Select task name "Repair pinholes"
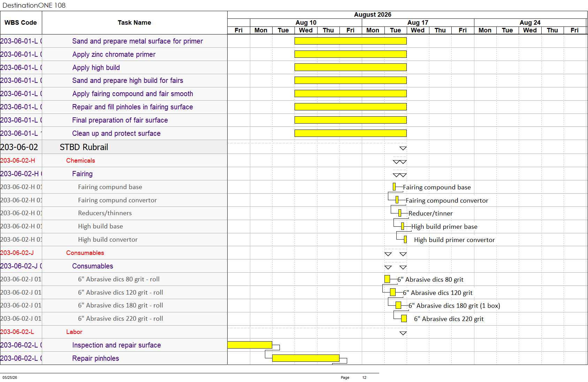588x382 pixels. tap(96, 358)
